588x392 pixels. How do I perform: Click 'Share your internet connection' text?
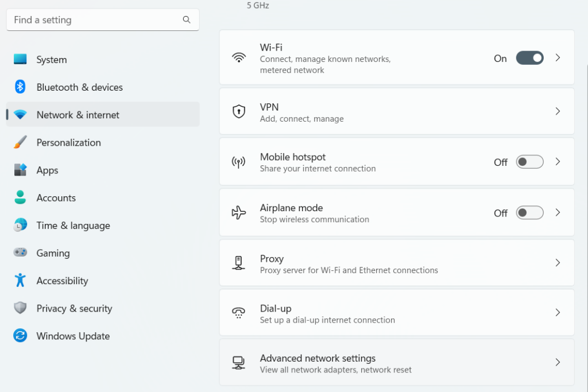318,169
